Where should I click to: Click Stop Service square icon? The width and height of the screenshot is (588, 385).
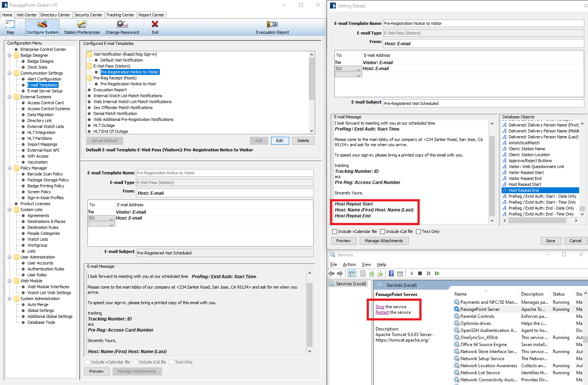point(420,273)
